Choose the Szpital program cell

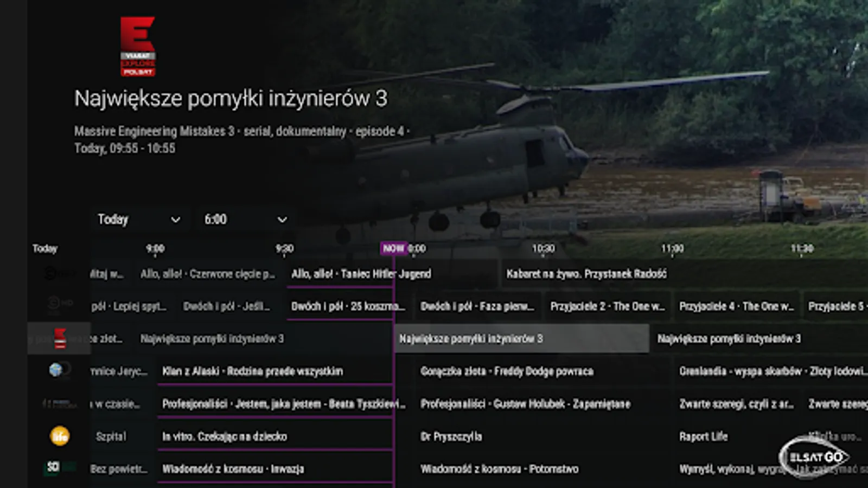[123, 436]
